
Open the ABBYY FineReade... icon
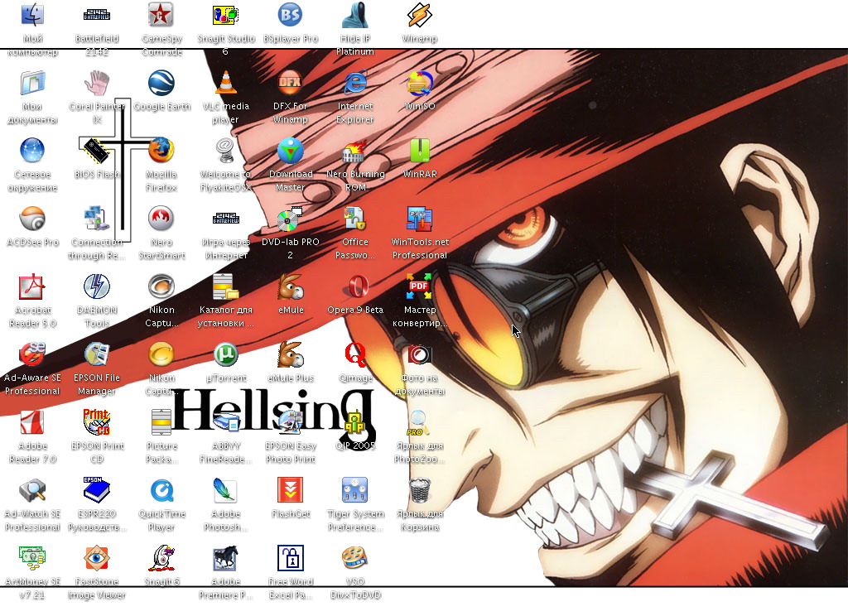(225, 422)
